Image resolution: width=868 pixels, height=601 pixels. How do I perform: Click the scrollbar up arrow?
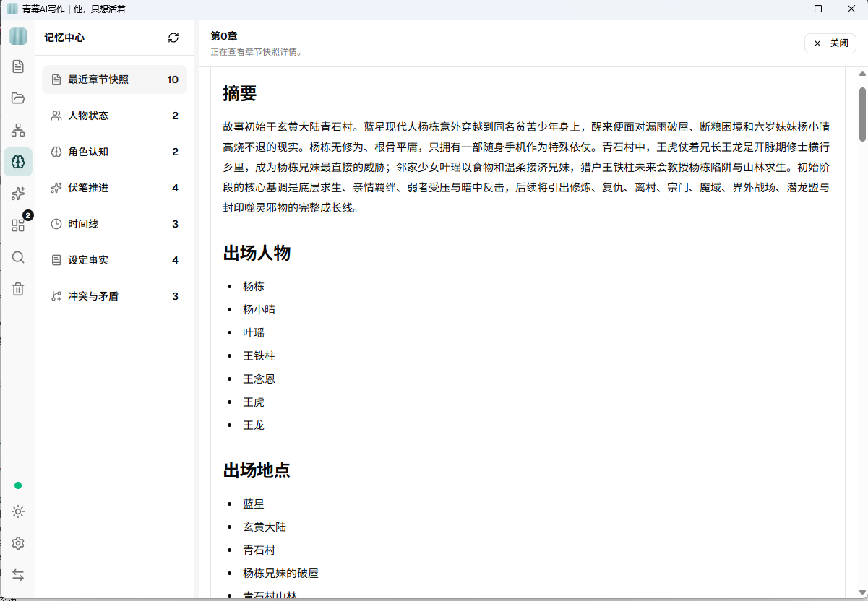(x=862, y=74)
